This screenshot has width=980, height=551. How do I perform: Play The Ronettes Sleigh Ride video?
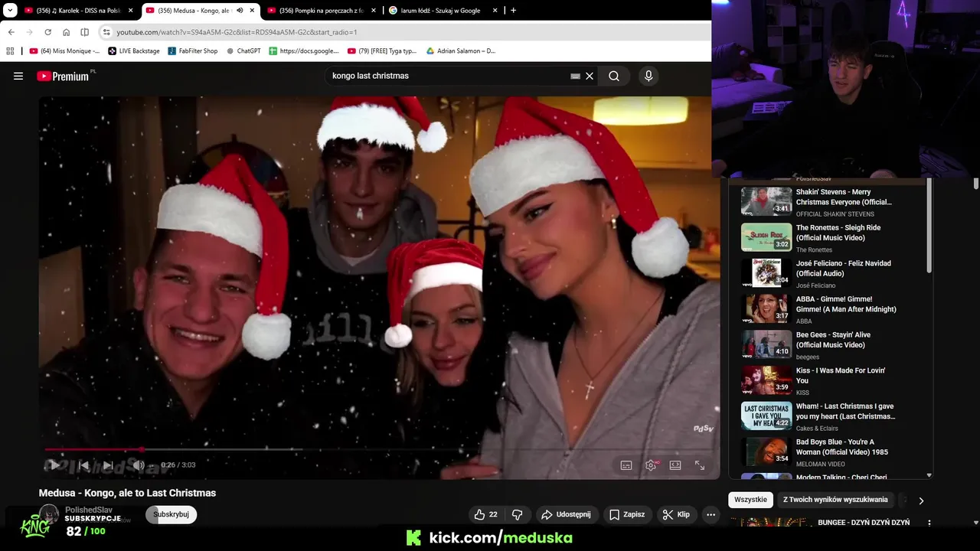point(831,237)
